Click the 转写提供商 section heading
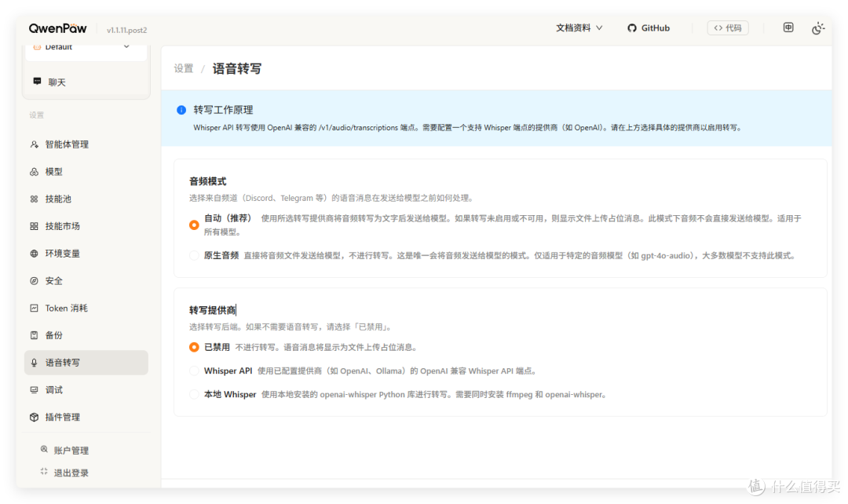Screen dimensions: 848x504 point(212,310)
